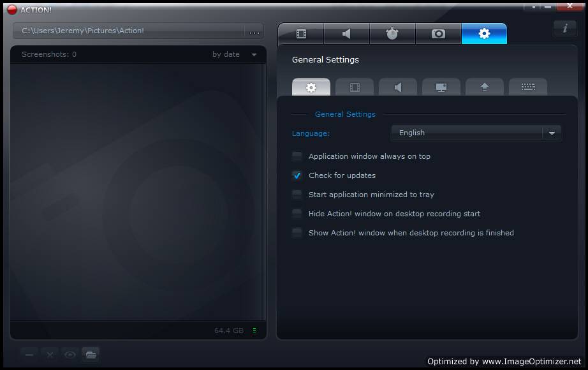Image resolution: width=588 pixels, height=370 pixels.
Task: Switch to the screenshots camera tab
Action: coord(438,34)
